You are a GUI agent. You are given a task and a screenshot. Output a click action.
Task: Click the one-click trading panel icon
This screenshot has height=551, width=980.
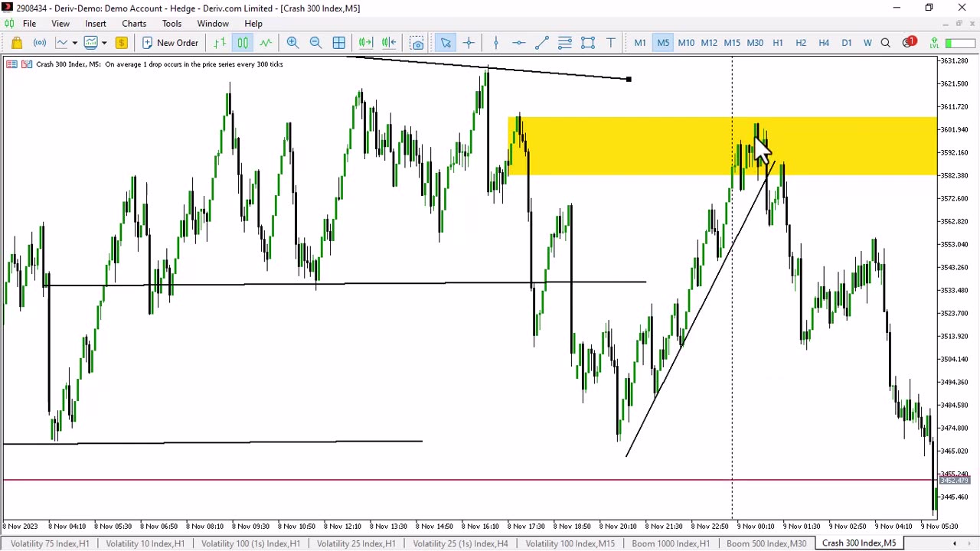point(27,64)
